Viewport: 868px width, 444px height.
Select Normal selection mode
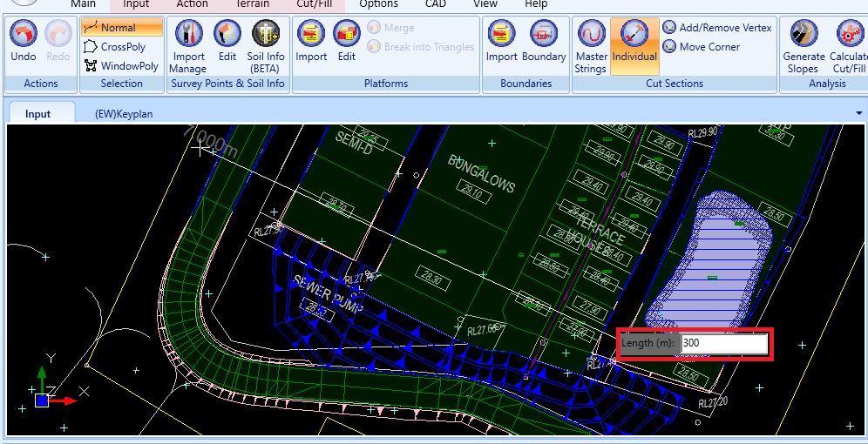click(122, 28)
